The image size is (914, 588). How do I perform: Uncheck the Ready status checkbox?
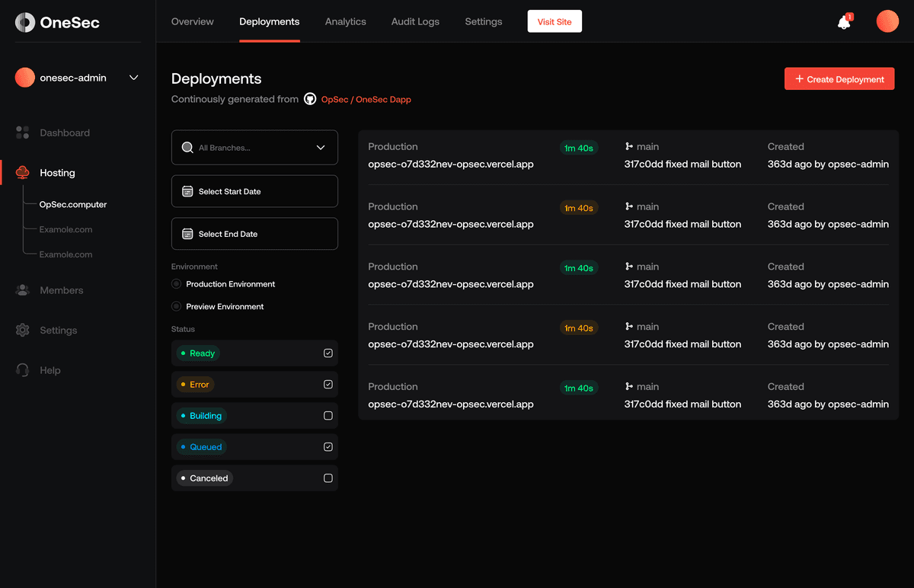pyautogui.click(x=328, y=353)
